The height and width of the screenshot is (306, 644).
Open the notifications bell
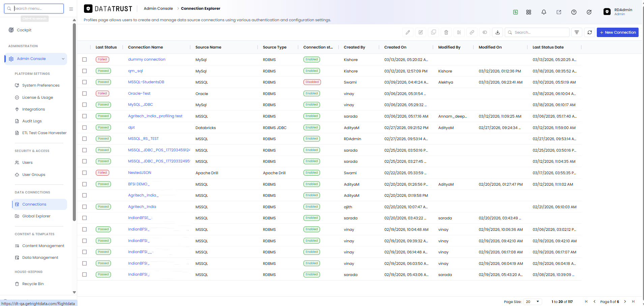pyautogui.click(x=544, y=12)
